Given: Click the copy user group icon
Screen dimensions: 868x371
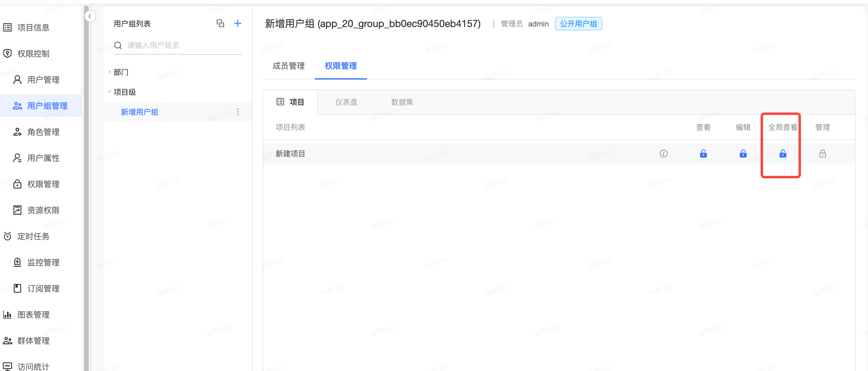Looking at the screenshot, I should [x=220, y=23].
